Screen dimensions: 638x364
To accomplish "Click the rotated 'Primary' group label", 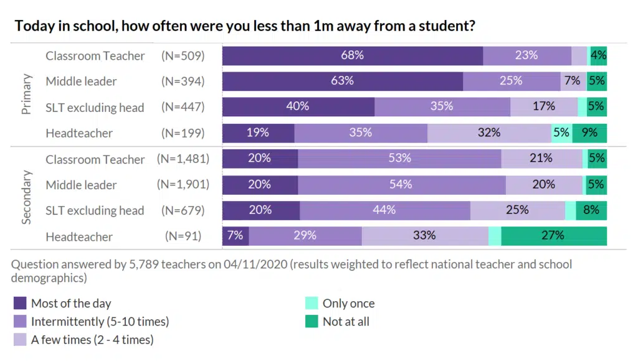I will [26, 94].
